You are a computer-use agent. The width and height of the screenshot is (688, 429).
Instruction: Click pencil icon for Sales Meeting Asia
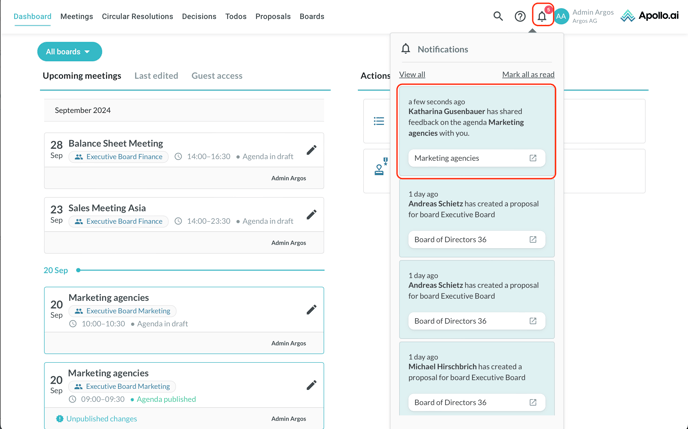point(311,214)
